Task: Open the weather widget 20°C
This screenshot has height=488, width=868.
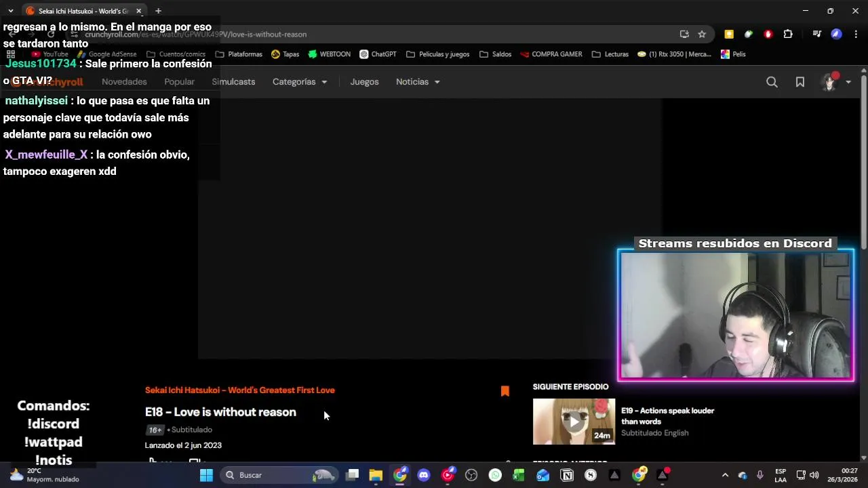Action: pyautogui.click(x=43, y=475)
